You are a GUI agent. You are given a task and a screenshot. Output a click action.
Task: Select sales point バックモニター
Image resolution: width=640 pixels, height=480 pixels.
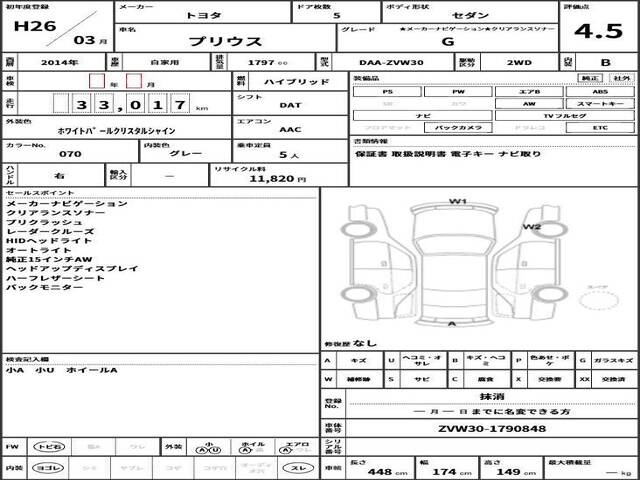pos(44,287)
